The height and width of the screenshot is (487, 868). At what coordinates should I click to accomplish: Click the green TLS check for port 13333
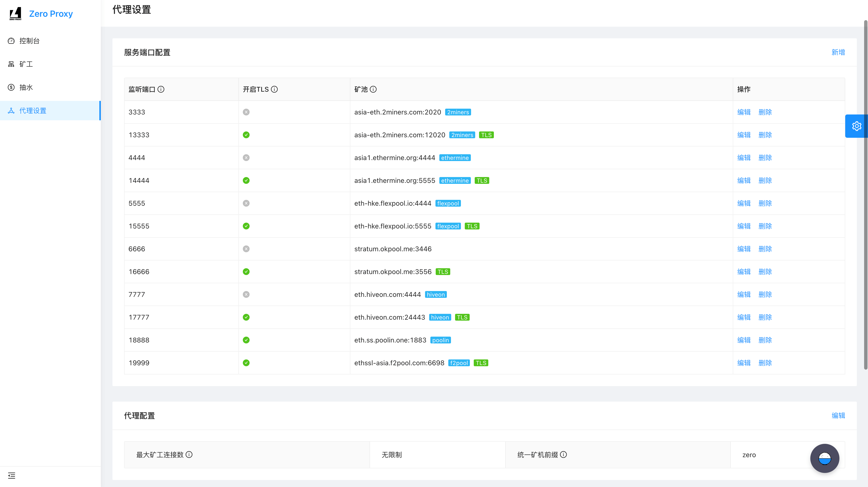246,135
